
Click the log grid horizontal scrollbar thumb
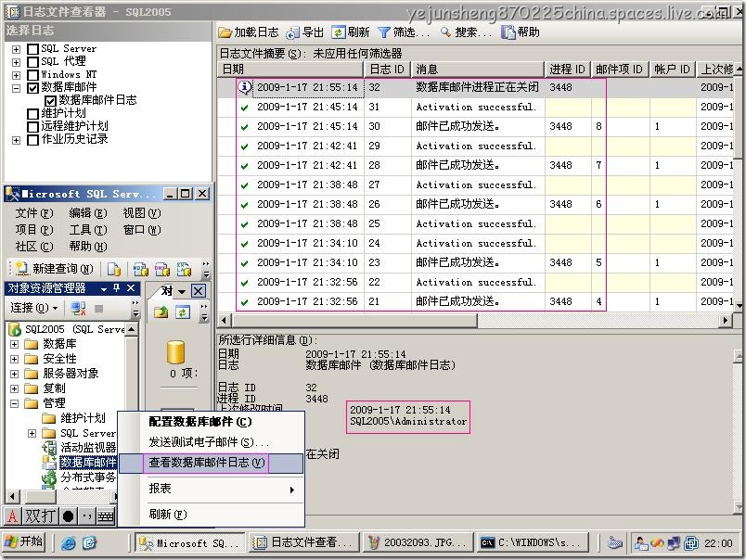355,321
